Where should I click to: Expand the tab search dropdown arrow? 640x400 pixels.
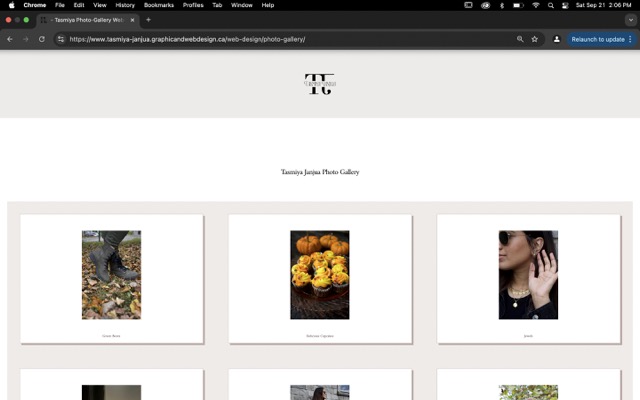[x=629, y=20]
